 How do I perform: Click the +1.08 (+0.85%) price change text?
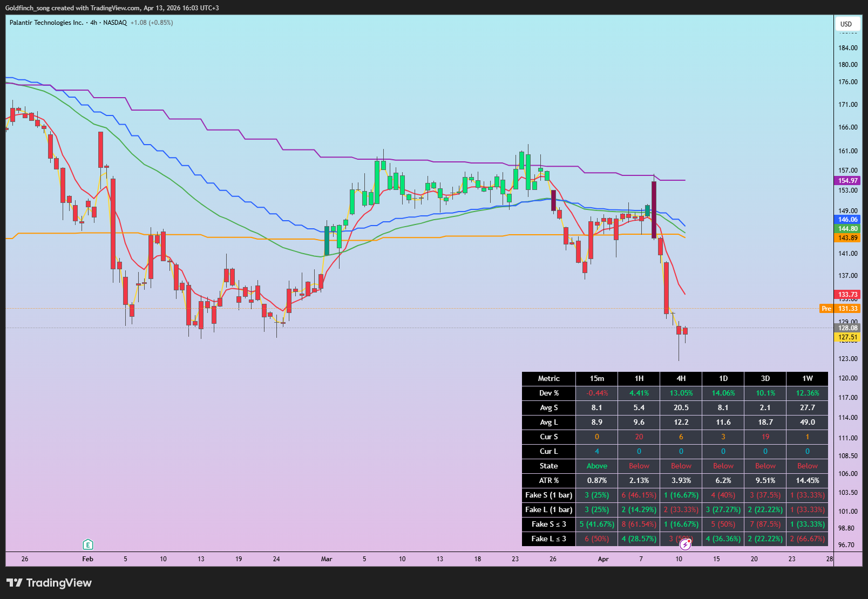tap(152, 23)
